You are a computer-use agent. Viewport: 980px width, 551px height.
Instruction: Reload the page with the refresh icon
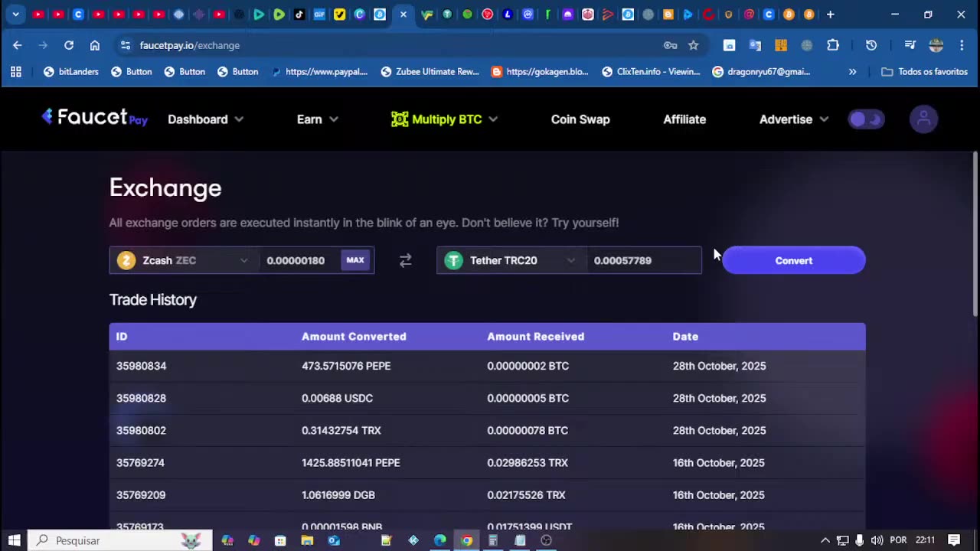[69, 45]
